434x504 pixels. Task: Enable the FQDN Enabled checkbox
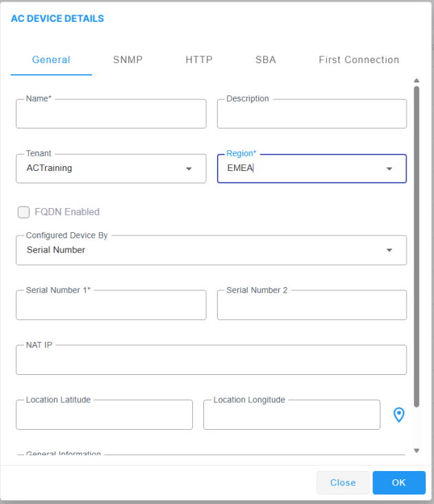23,212
